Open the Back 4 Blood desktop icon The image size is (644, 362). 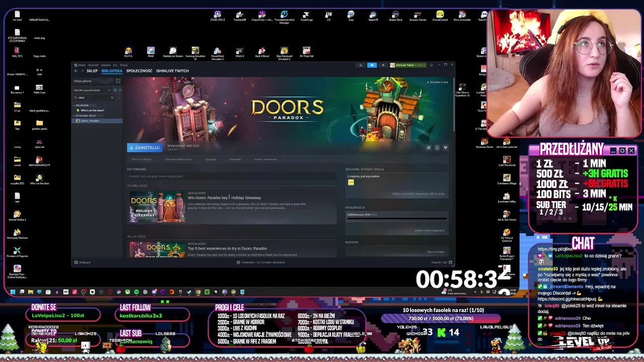262,52
